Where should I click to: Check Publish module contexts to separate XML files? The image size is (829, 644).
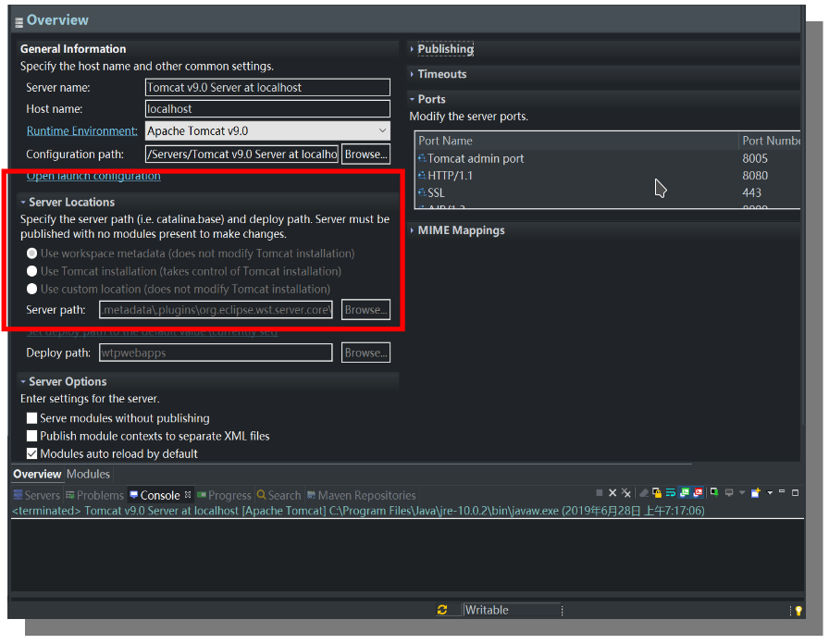coord(32,436)
